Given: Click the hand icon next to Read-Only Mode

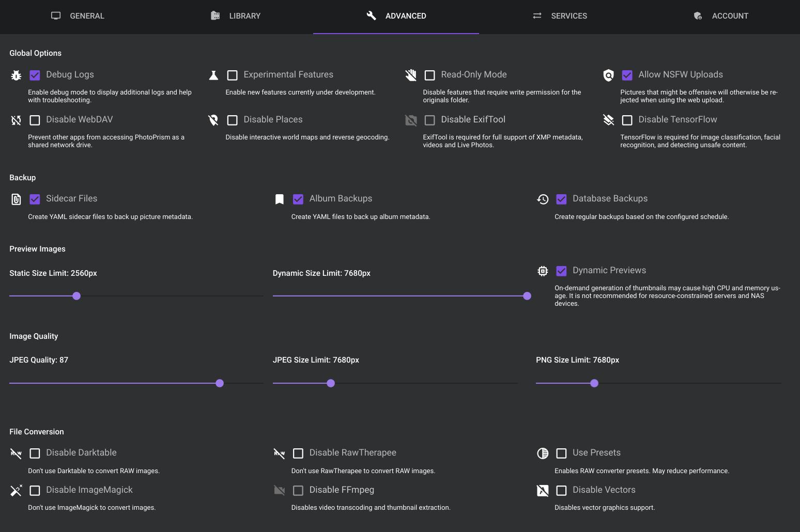Looking at the screenshot, I should pyautogui.click(x=411, y=75).
